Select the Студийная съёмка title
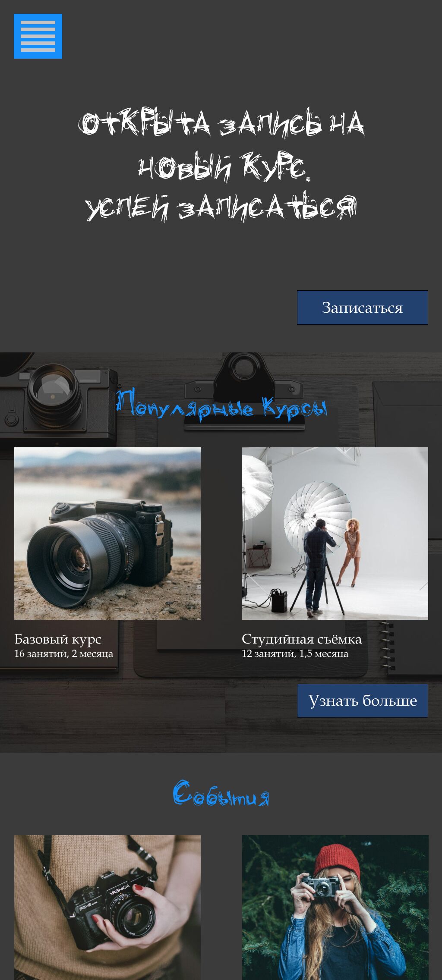 pos(302,639)
